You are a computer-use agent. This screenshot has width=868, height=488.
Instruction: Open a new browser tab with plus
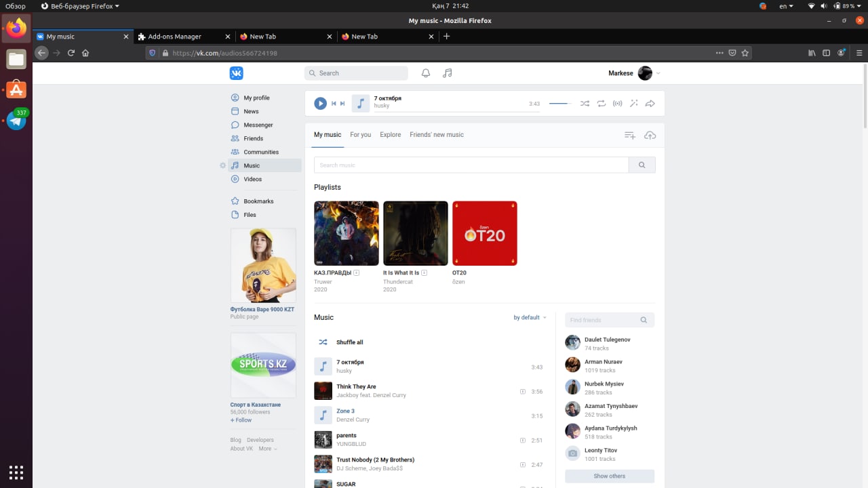click(446, 37)
